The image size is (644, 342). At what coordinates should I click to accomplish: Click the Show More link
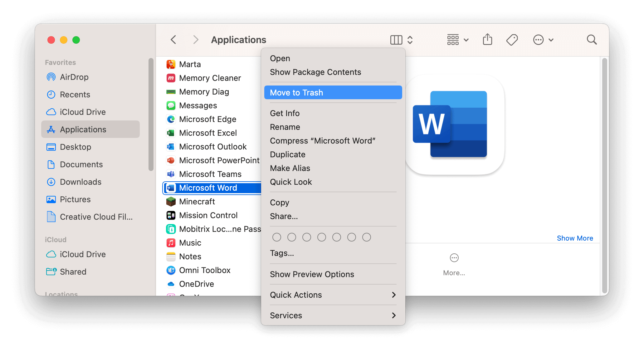click(x=575, y=238)
